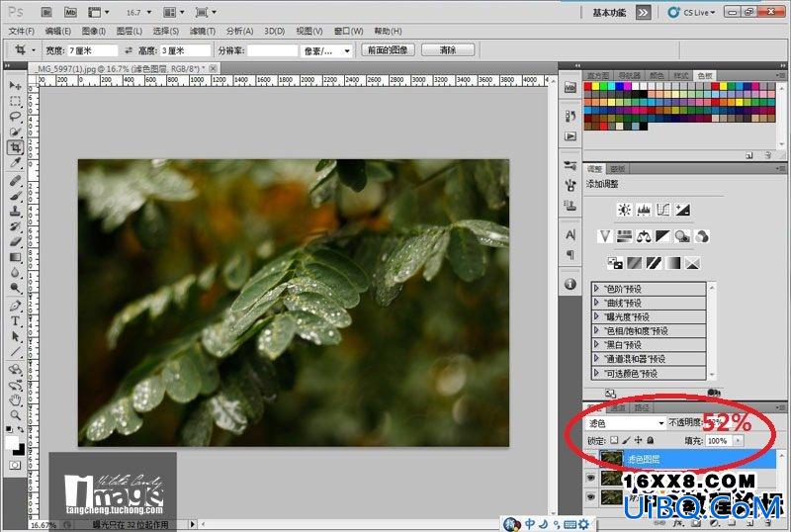Open the CS Live menu button
Screen dimensions: 791x532
(692, 13)
